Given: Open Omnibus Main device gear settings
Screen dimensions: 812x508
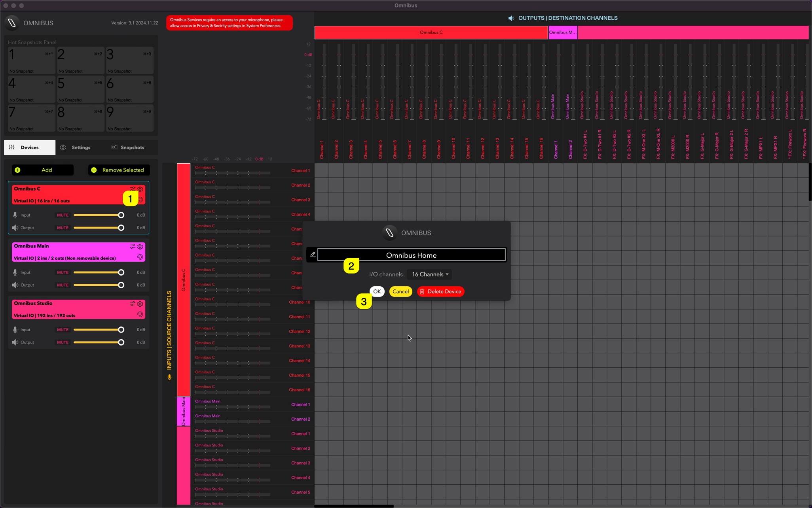Looking at the screenshot, I should [140, 246].
